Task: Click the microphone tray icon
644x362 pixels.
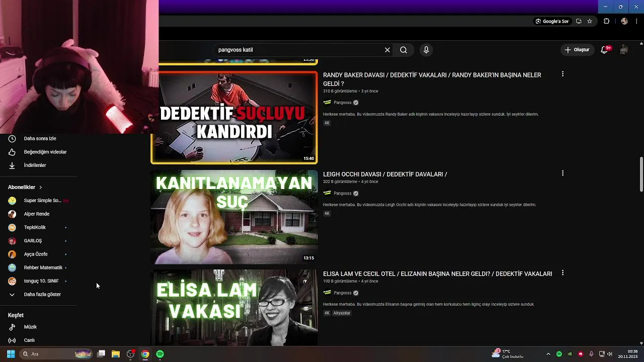Action: point(591,354)
